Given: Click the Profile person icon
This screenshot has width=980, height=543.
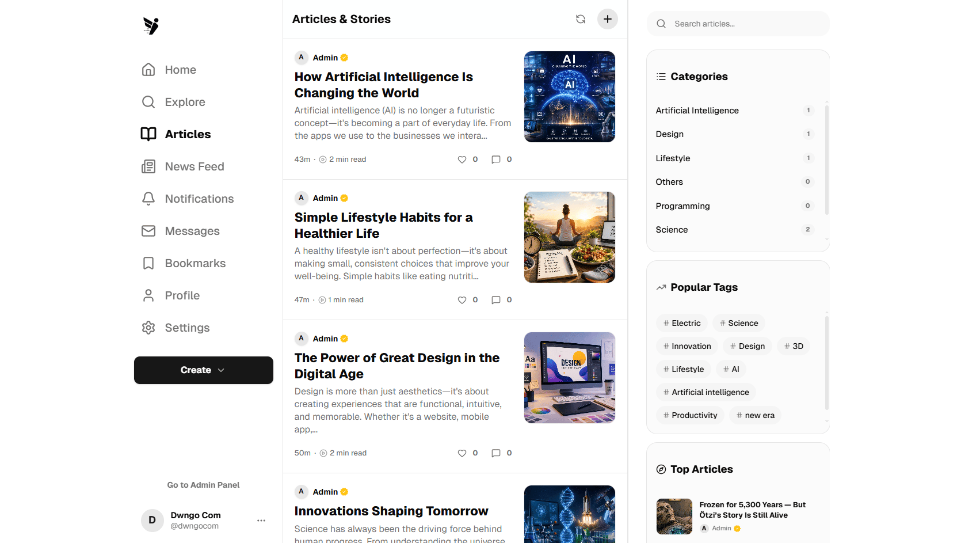Looking at the screenshot, I should click(x=148, y=295).
